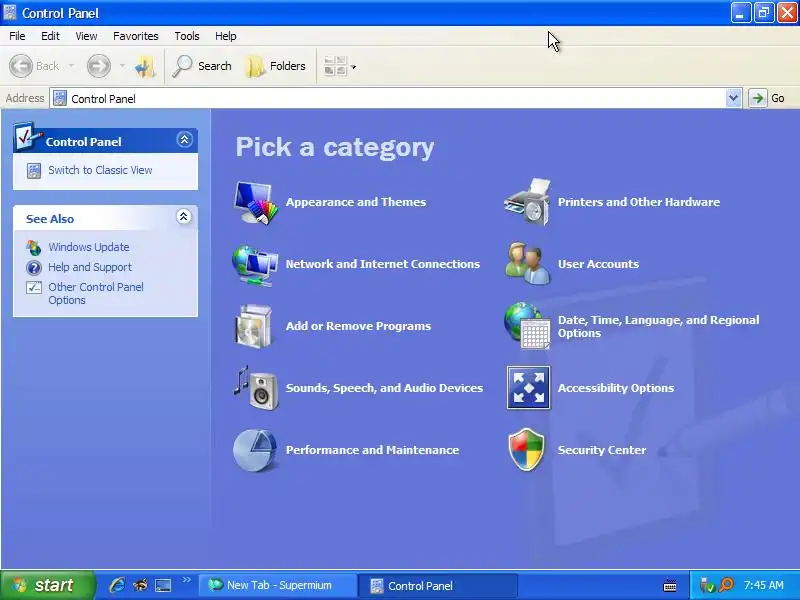The height and width of the screenshot is (600, 800).
Task: Click the Add or Remove Programs text link
Action: pyautogui.click(x=358, y=326)
